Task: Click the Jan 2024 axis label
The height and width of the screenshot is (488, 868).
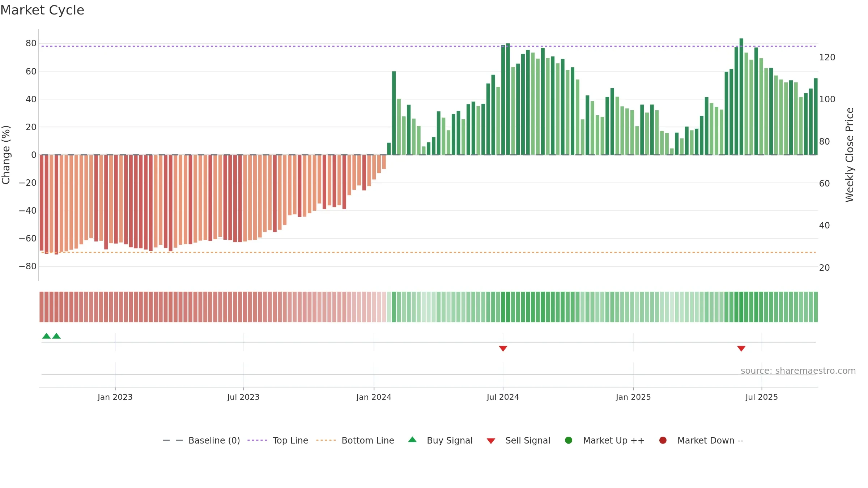Action: [374, 397]
